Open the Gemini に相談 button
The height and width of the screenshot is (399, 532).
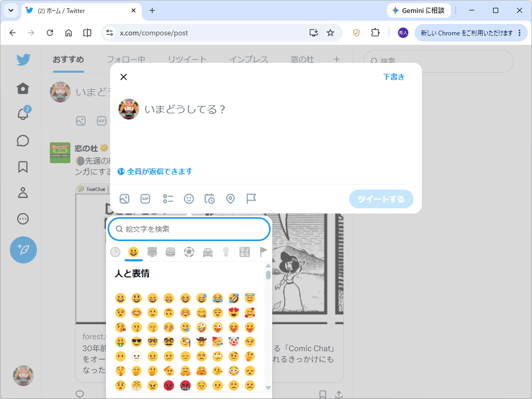(x=419, y=10)
